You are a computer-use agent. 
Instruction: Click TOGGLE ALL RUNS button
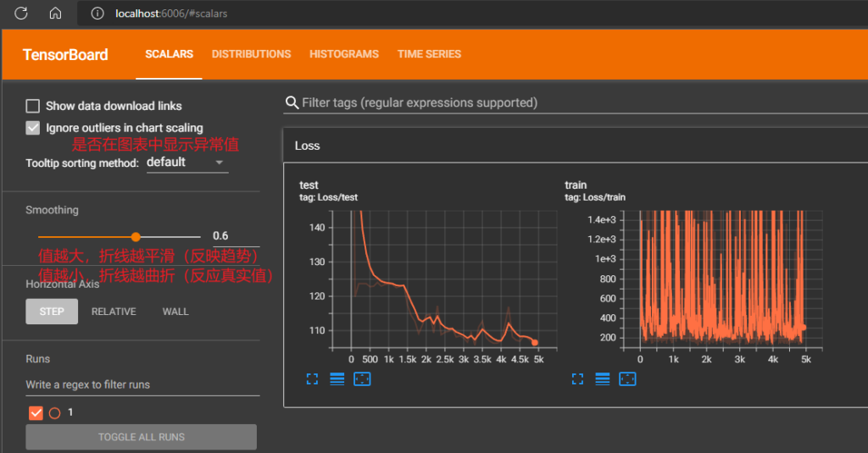[142, 437]
